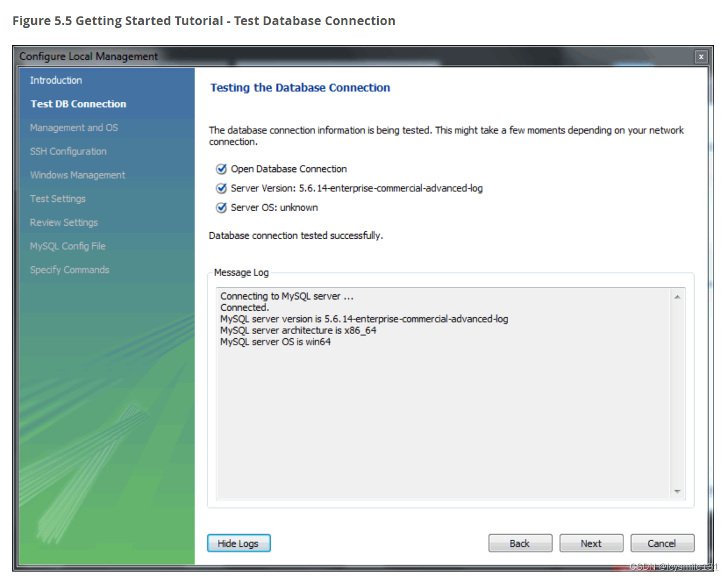Screen dimensions: 728x578
Task: Click the Server OS check icon
Action: pos(222,208)
